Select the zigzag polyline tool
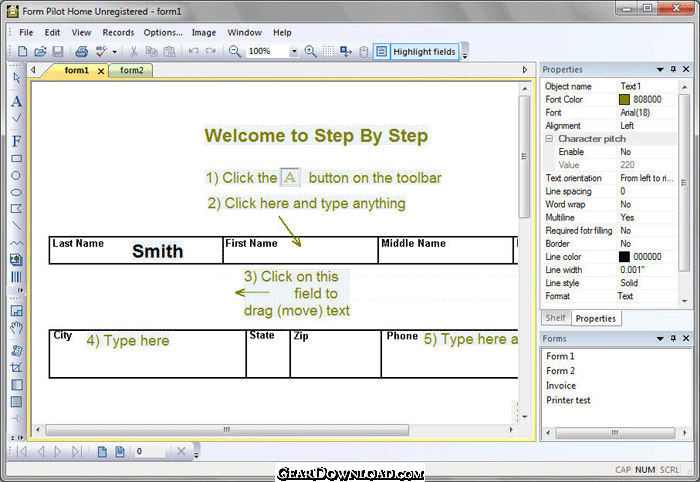700x482 pixels. (x=16, y=243)
